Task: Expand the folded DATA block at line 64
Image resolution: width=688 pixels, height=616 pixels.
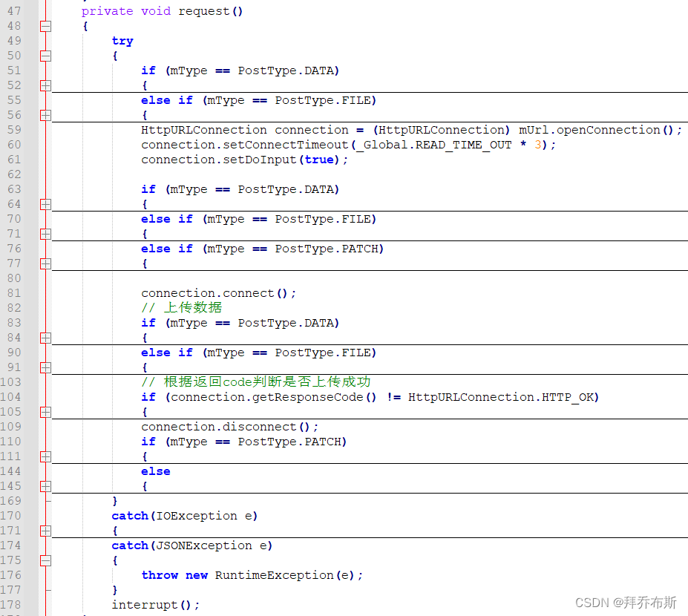Action: pos(45,204)
